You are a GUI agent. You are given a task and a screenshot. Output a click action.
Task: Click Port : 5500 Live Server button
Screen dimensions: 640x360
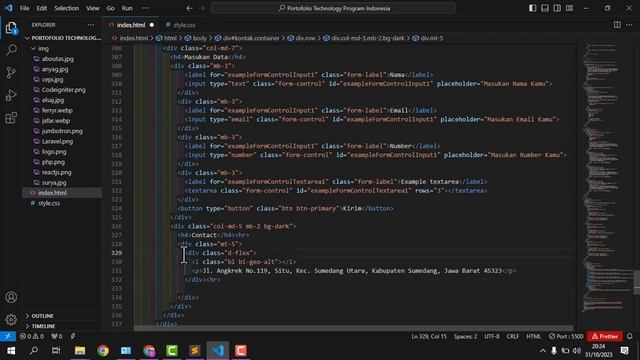(566, 336)
